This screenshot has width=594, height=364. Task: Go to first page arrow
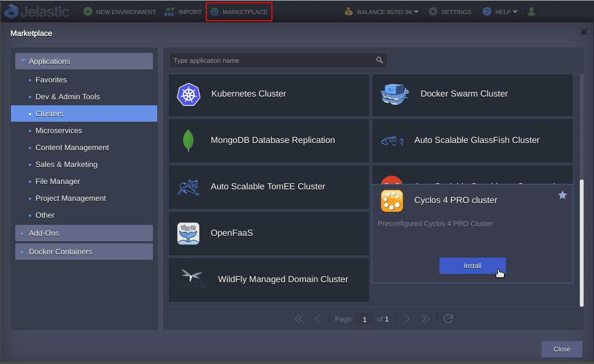pyautogui.click(x=299, y=319)
